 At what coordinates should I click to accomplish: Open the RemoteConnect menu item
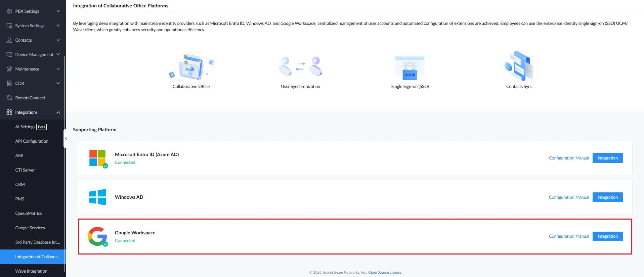(30, 98)
